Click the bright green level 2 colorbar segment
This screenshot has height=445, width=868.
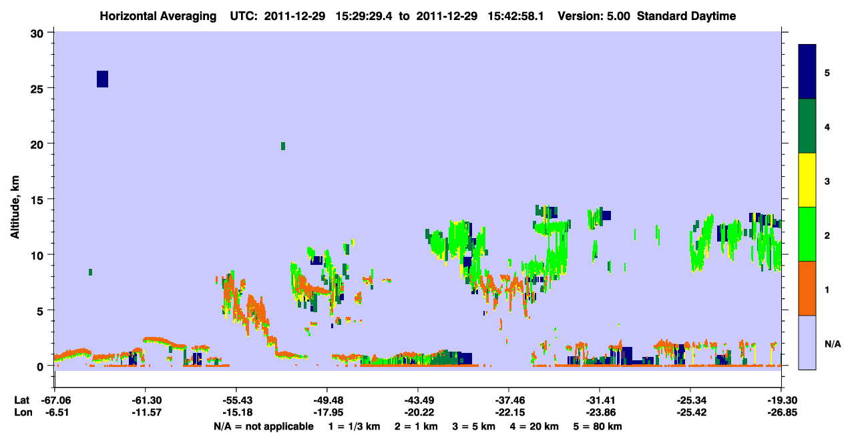[x=807, y=234]
